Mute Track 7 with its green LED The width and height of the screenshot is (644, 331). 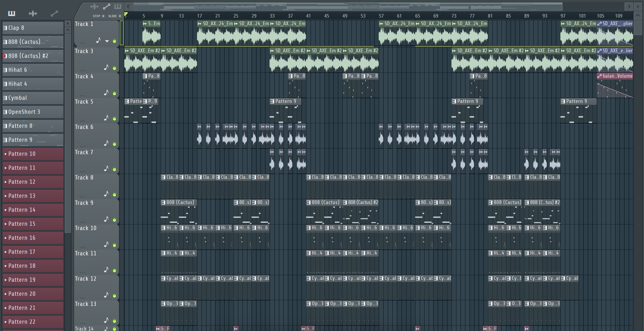(115, 169)
